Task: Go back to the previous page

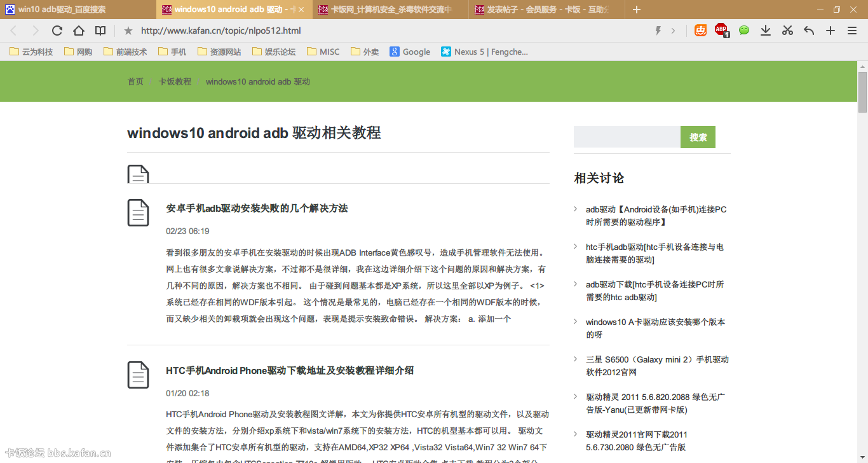Action: (x=13, y=31)
